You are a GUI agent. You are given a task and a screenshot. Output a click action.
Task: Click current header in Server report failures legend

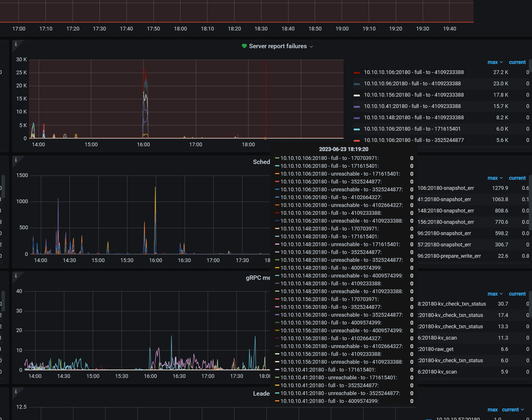517,62
